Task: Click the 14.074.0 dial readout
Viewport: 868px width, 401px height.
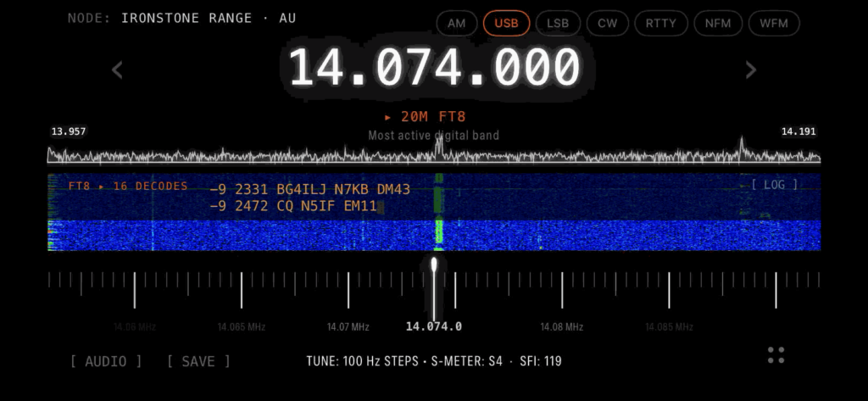Action: pos(434,326)
